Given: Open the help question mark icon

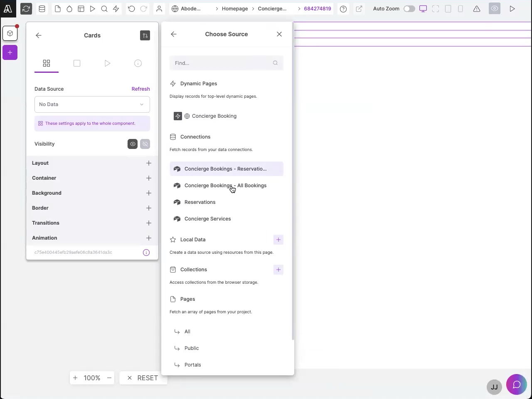Looking at the screenshot, I should click(343, 9).
